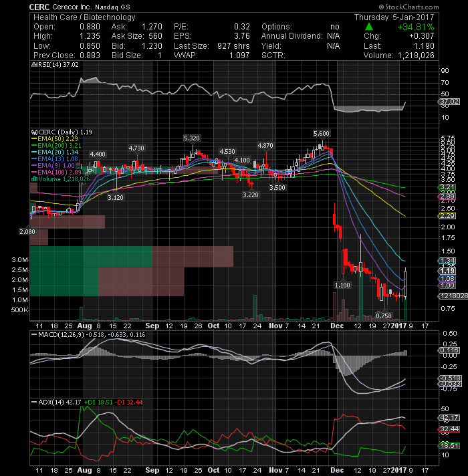Click the EPS value 3.76
The height and width of the screenshot is (476, 468).
(x=242, y=36)
